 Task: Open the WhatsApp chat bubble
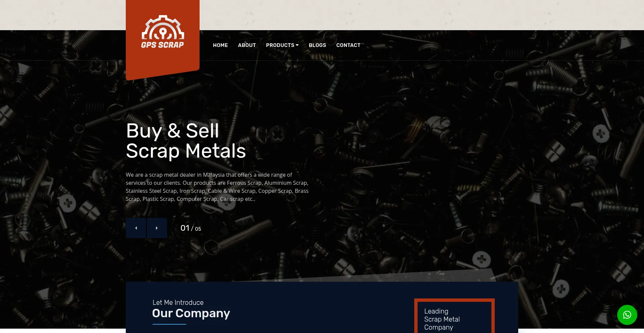pyautogui.click(x=627, y=315)
